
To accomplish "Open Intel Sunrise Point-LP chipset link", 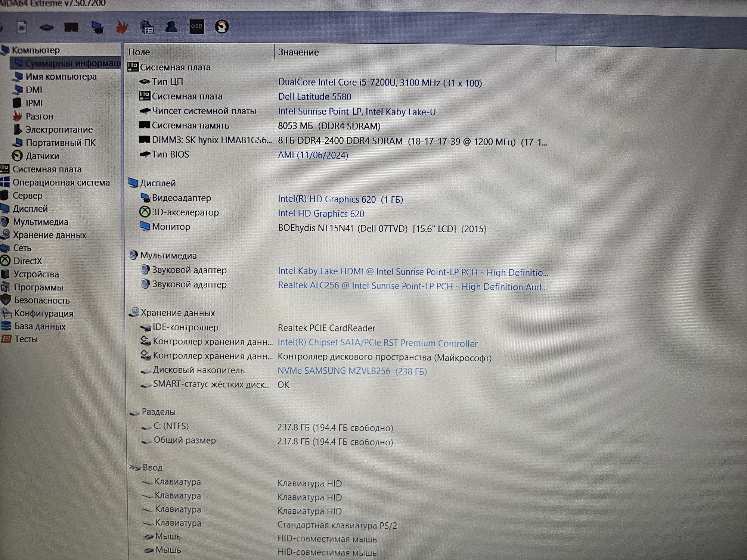I will tap(357, 112).
